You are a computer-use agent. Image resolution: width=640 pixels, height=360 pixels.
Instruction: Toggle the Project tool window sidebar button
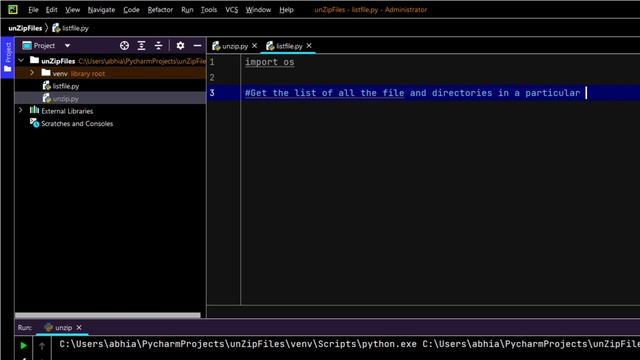point(7,57)
